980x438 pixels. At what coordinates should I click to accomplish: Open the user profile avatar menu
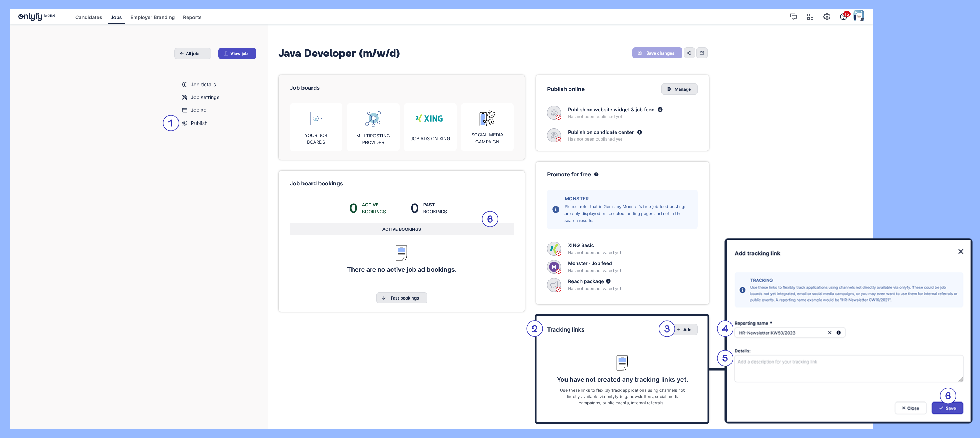[x=859, y=16]
